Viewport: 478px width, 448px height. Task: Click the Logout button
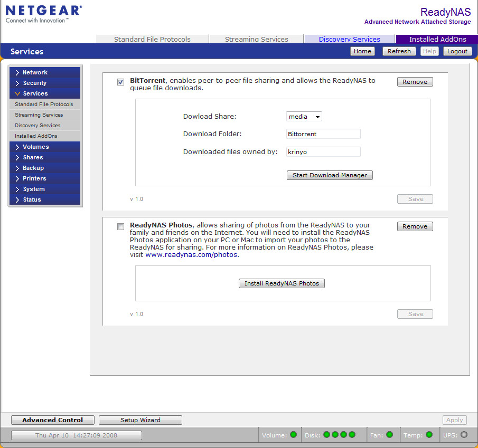(457, 51)
